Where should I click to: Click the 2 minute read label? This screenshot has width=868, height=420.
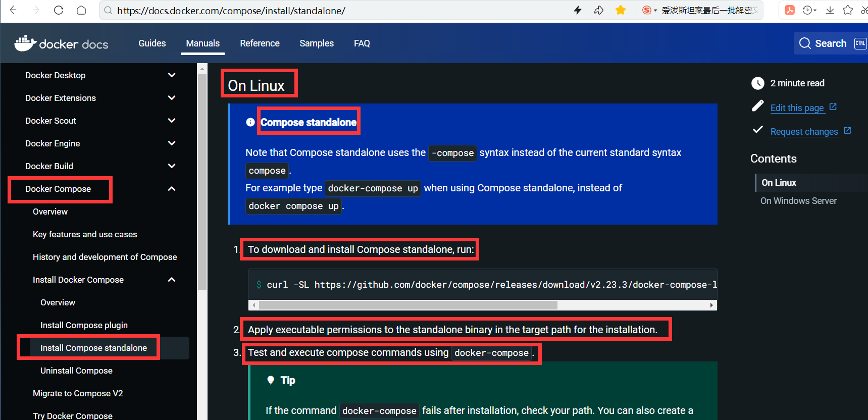click(x=797, y=83)
